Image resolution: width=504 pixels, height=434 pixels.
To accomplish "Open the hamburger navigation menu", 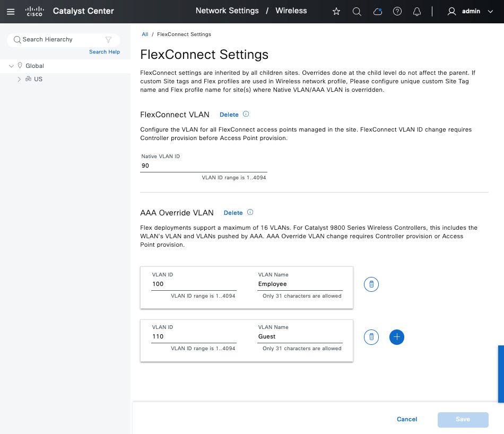I will (11, 11).
